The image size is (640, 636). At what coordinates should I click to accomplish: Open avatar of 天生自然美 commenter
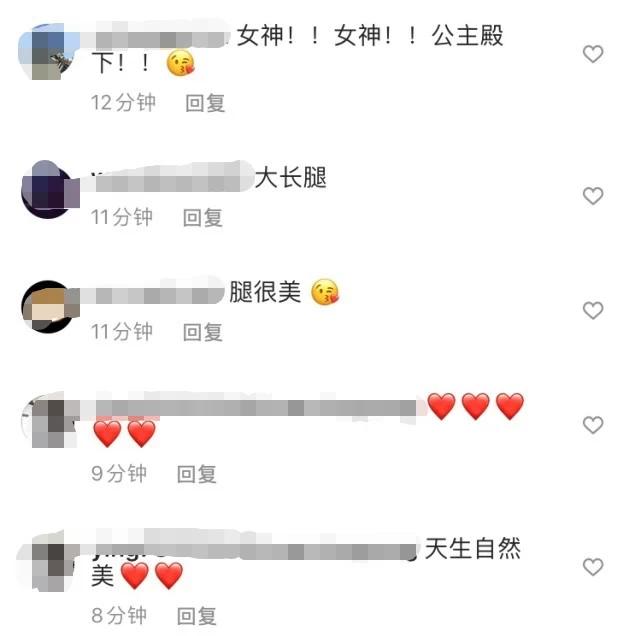48,561
